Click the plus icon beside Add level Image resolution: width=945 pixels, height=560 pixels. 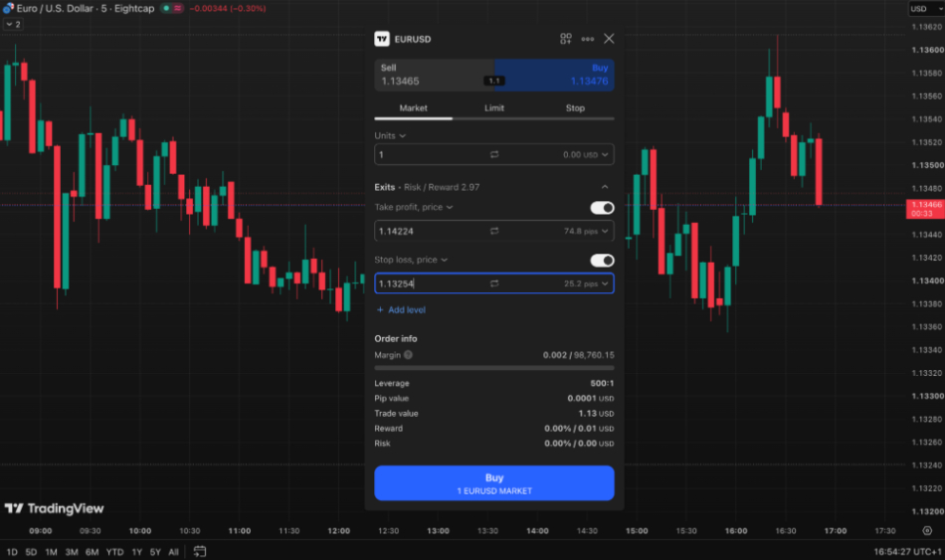[380, 309]
